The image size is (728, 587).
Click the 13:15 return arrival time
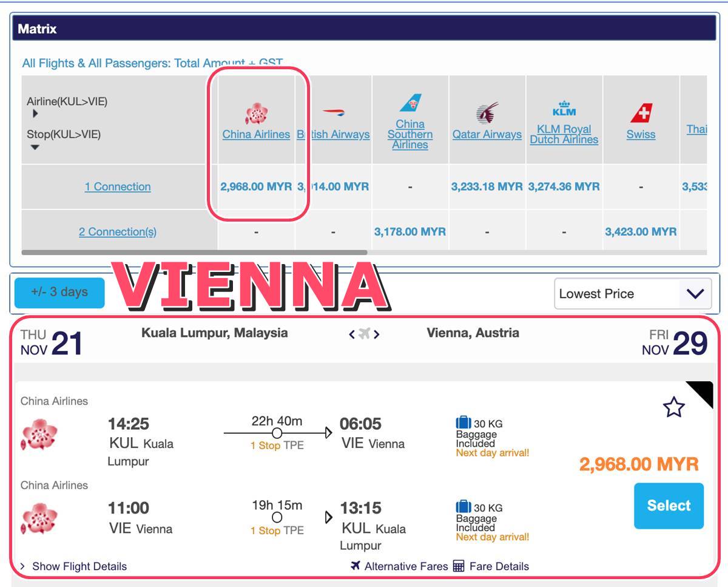point(360,507)
